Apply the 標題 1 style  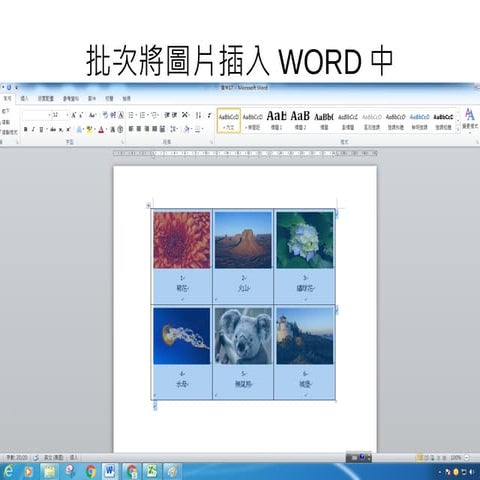(x=276, y=121)
